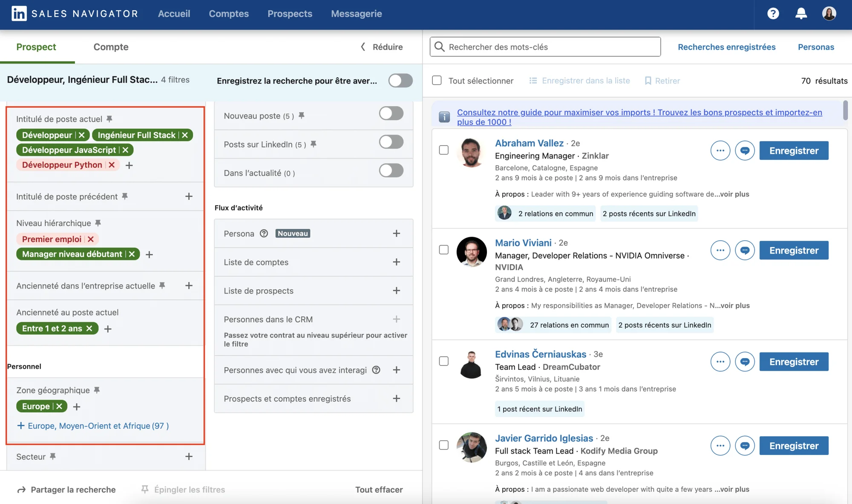Expand Prospects et comptes enregistrés filter
The width and height of the screenshot is (852, 504).
pyautogui.click(x=396, y=398)
